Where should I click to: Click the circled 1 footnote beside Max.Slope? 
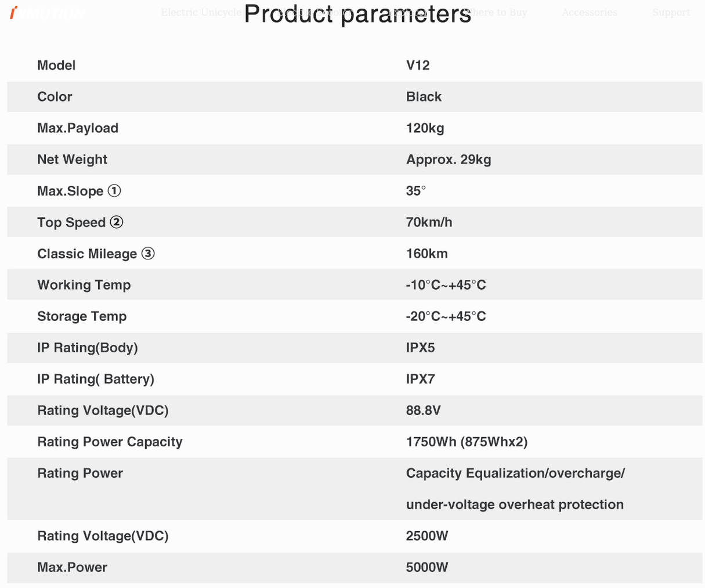pyautogui.click(x=114, y=190)
